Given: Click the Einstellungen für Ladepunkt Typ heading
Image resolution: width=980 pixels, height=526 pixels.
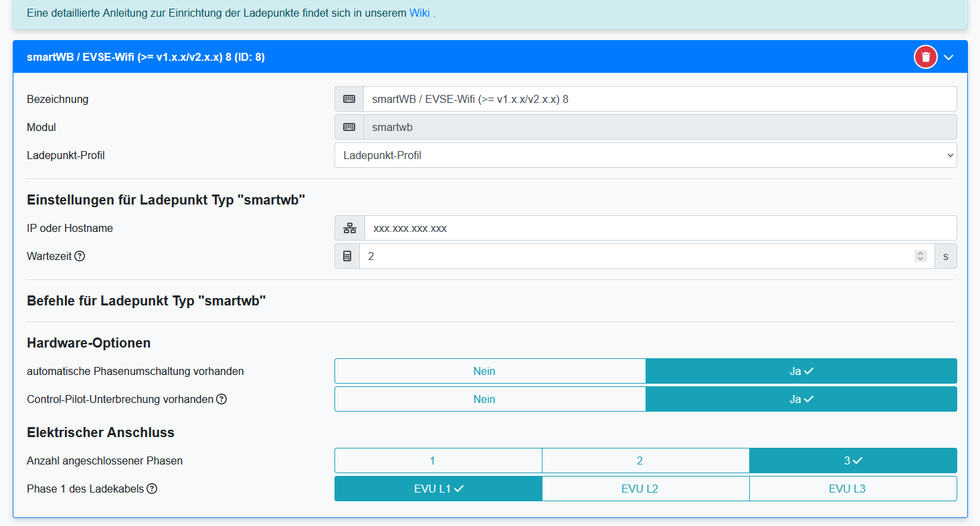Looking at the screenshot, I should 166,200.
